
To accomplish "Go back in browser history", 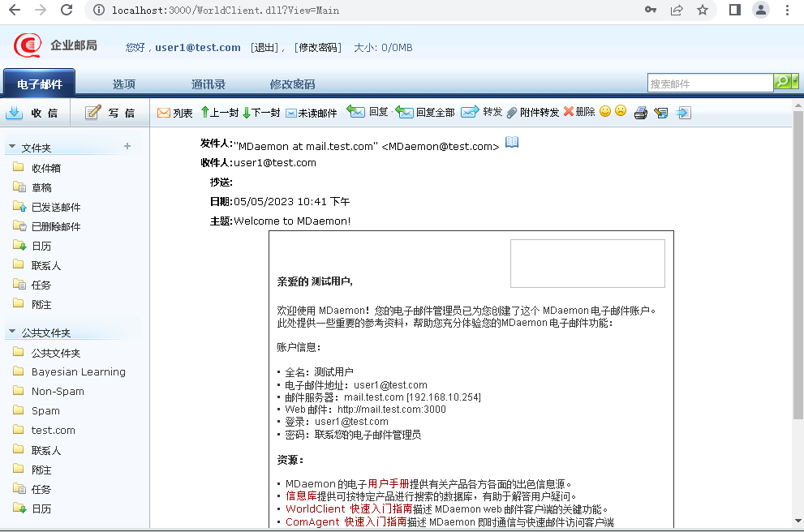I will click(15, 11).
